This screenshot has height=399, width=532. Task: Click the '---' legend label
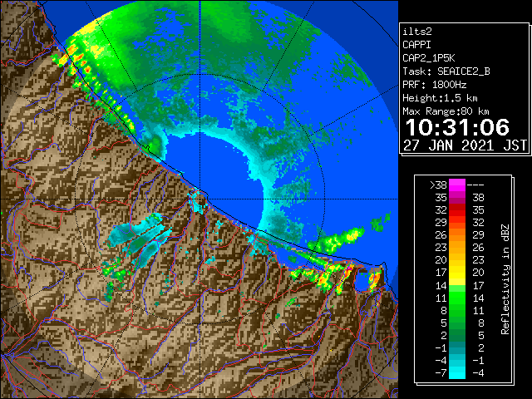[475, 185]
